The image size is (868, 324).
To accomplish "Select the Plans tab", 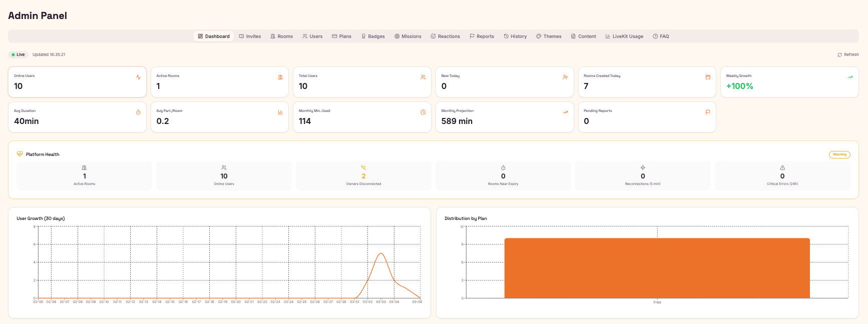I will click(x=341, y=36).
